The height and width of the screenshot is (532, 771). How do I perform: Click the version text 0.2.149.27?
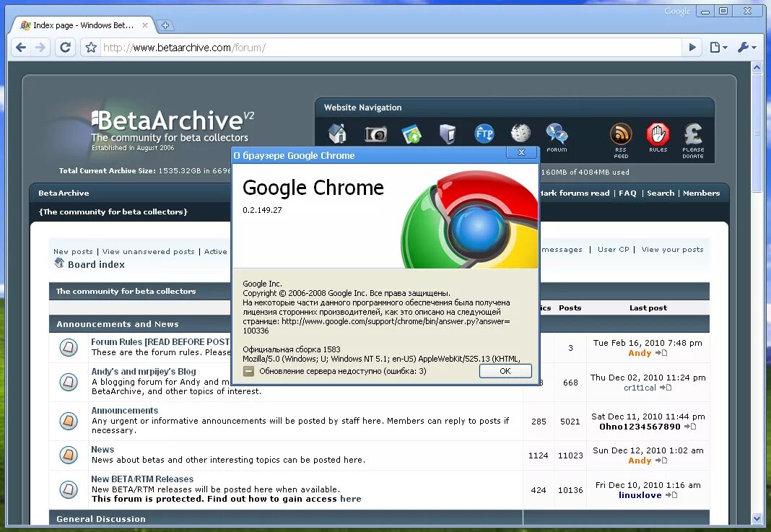pyautogui.click(x=262, y=210)
